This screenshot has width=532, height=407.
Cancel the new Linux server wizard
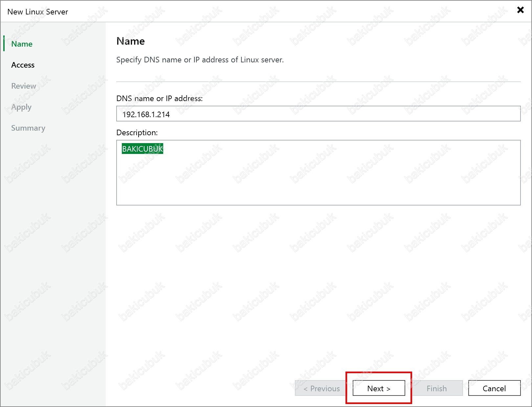click(494, 388)
